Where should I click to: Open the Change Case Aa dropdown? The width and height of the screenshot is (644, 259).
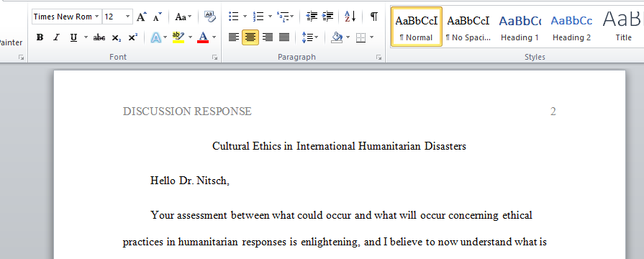click(183, 17)
